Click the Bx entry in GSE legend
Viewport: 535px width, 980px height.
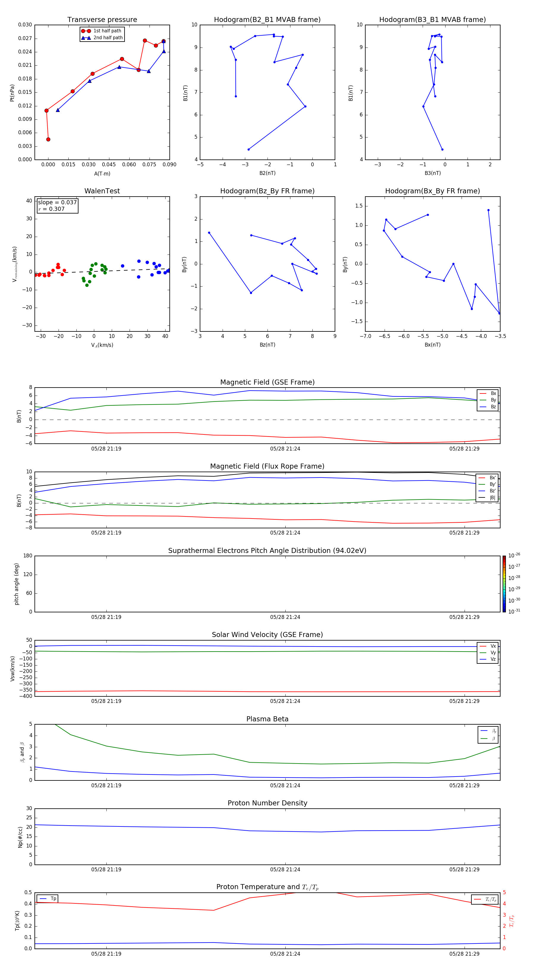[488, 393]
